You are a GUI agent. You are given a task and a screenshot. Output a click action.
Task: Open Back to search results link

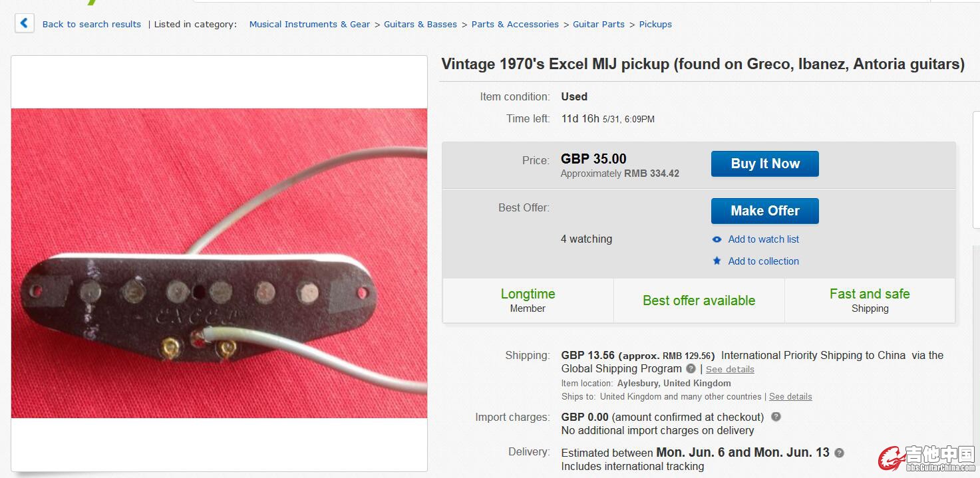[92, 25]
